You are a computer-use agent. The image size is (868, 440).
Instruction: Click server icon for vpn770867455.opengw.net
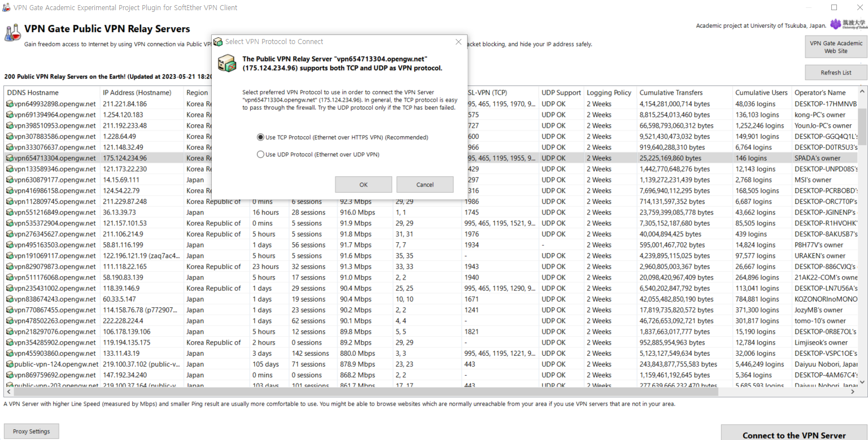[x=10, y=310]
